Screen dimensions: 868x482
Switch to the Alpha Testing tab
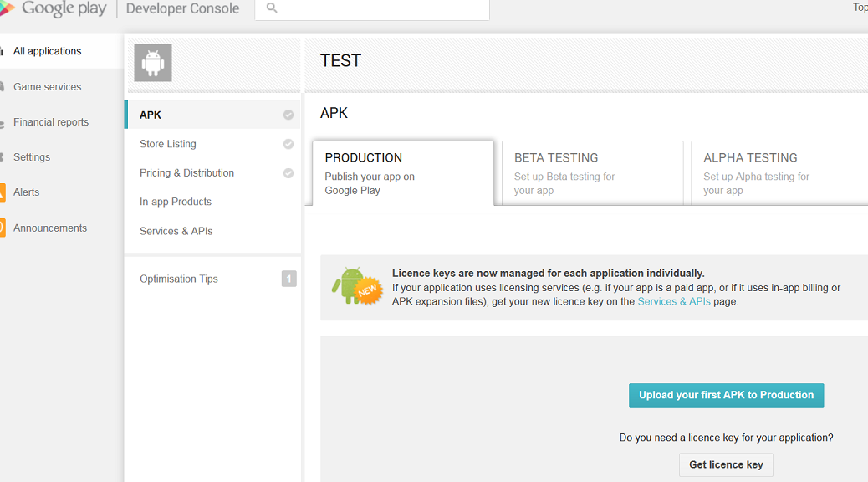pyautogui.click(x=779, y=173)
